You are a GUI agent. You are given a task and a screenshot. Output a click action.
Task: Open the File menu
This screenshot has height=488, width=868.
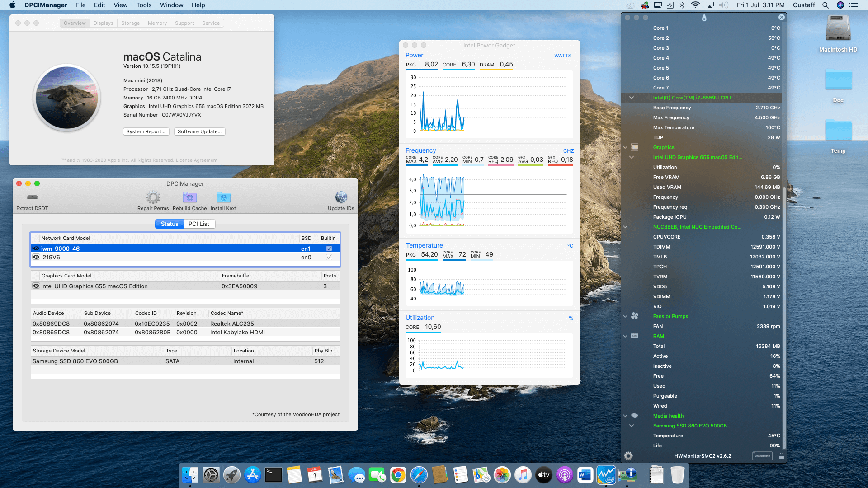coord(80,5)
